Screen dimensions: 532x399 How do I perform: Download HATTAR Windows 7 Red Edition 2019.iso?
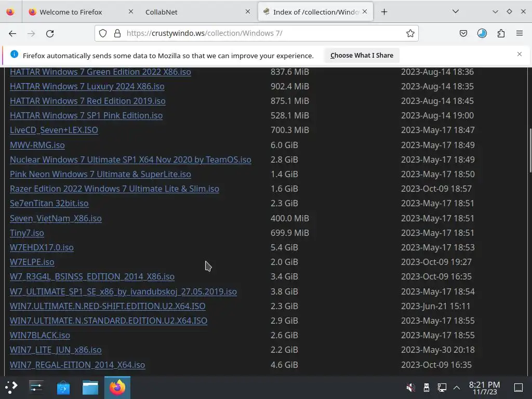click(87, 101)
